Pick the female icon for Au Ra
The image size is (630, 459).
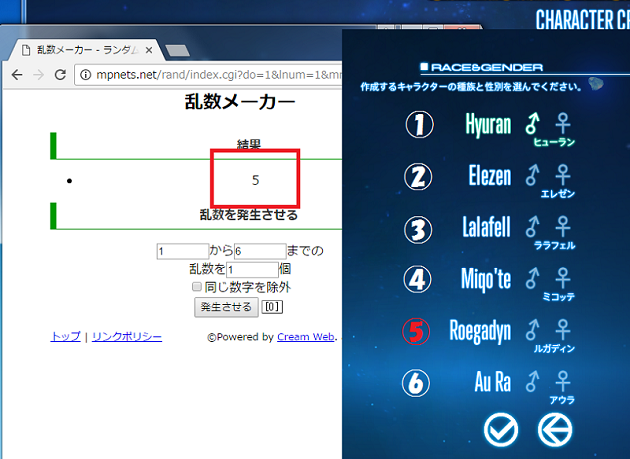click(x=562, y=381)
